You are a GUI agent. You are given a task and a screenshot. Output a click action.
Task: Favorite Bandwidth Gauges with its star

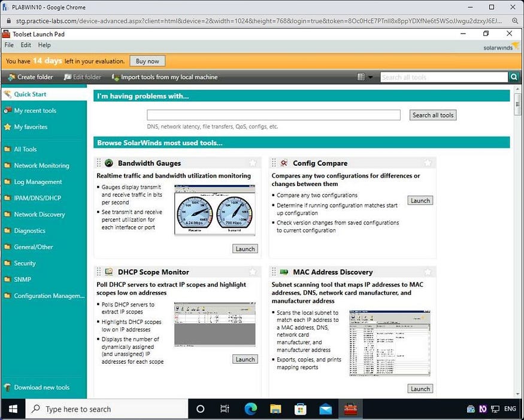click(x=253, y=163)
